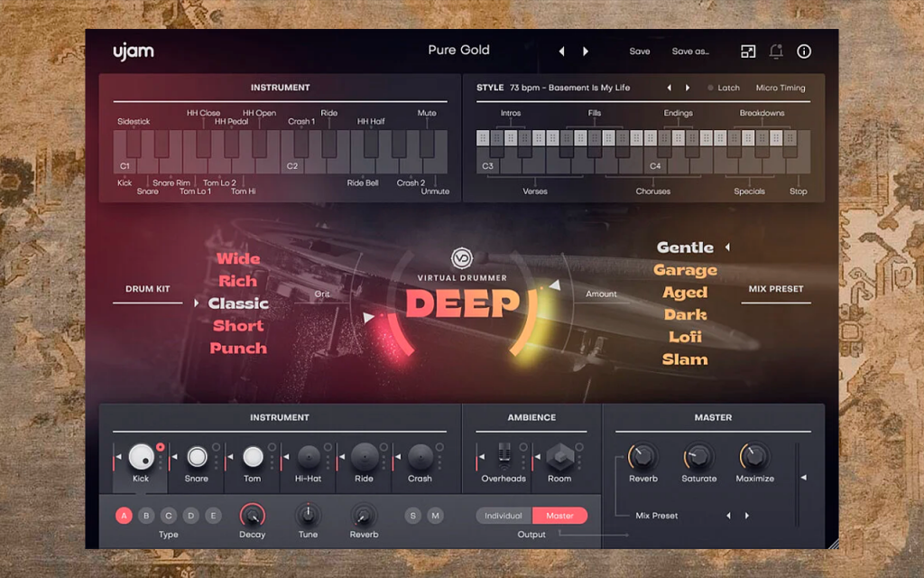Select the Gentle mix preset
The image size is (924, 578).
[x=686, y=247]
